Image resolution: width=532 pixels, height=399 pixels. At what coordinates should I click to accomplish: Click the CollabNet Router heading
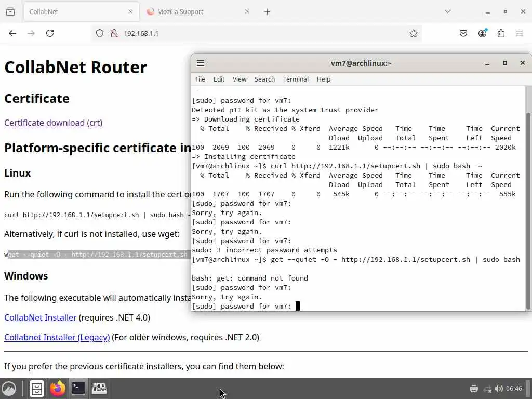tap(76, 67)
